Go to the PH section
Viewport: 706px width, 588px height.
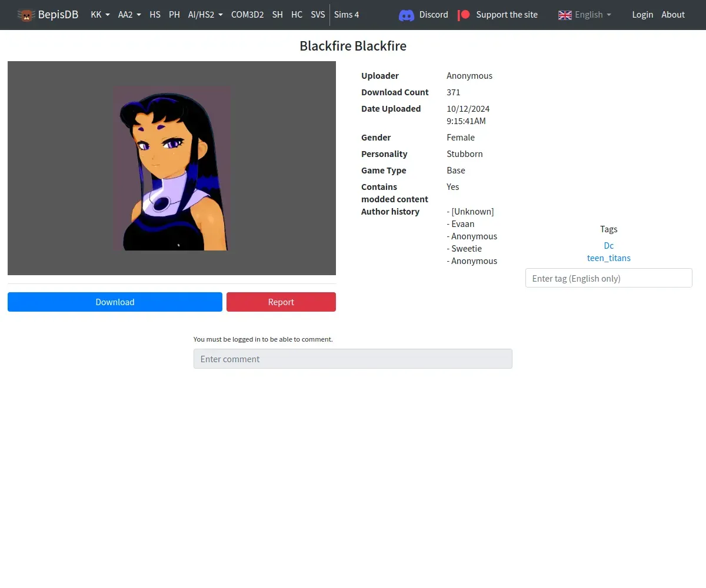tap(174, 15)
